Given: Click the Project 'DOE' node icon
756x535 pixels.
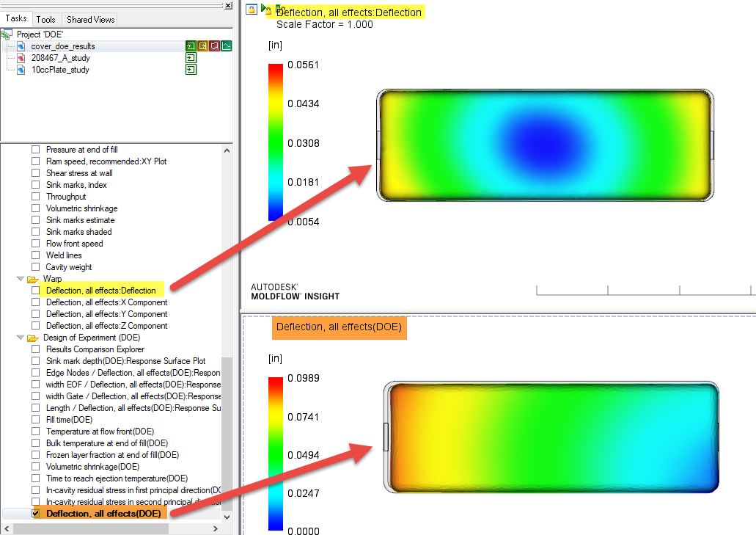Looking at the screenshot, I should pos(6,34).
